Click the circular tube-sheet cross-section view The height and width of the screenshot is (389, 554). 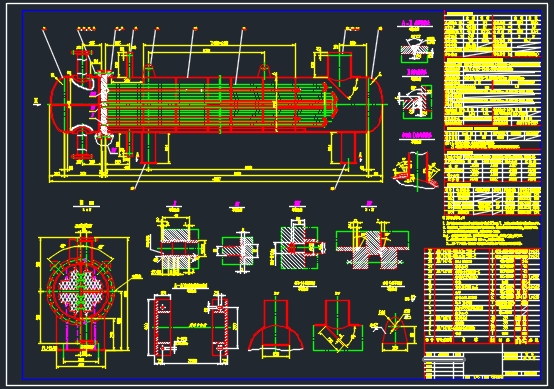coord(81,290)
